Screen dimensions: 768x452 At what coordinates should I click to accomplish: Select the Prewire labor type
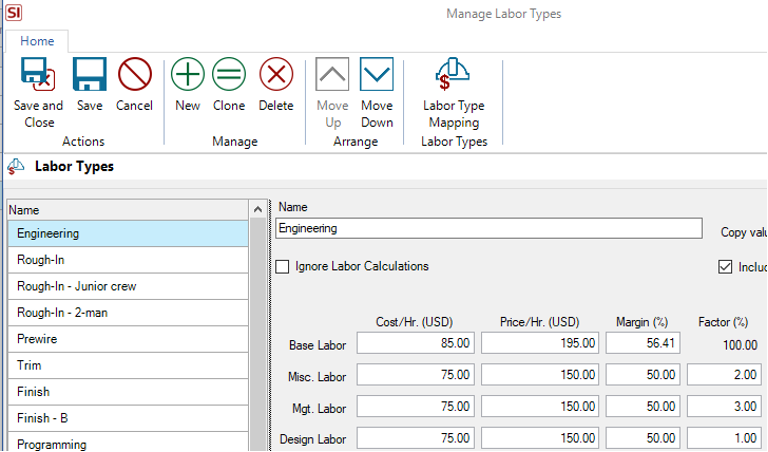pyautogui.click(x=128, y=339)
